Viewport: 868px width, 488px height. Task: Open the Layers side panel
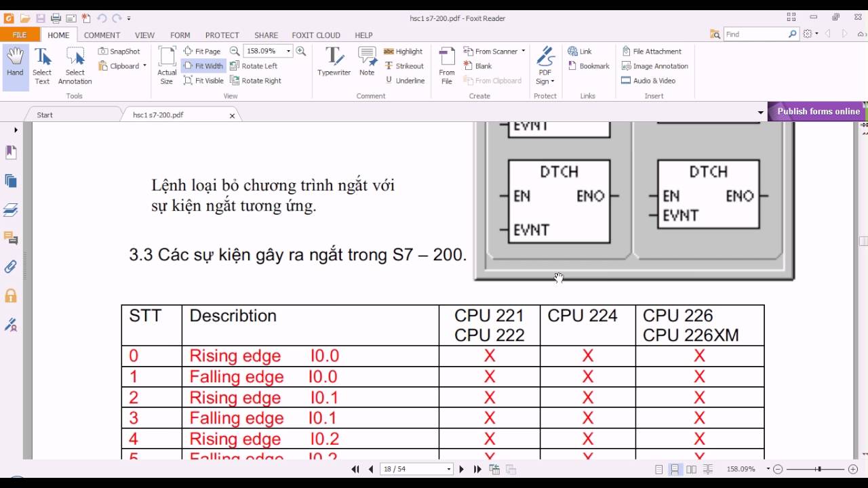click(x=11, y=209)
